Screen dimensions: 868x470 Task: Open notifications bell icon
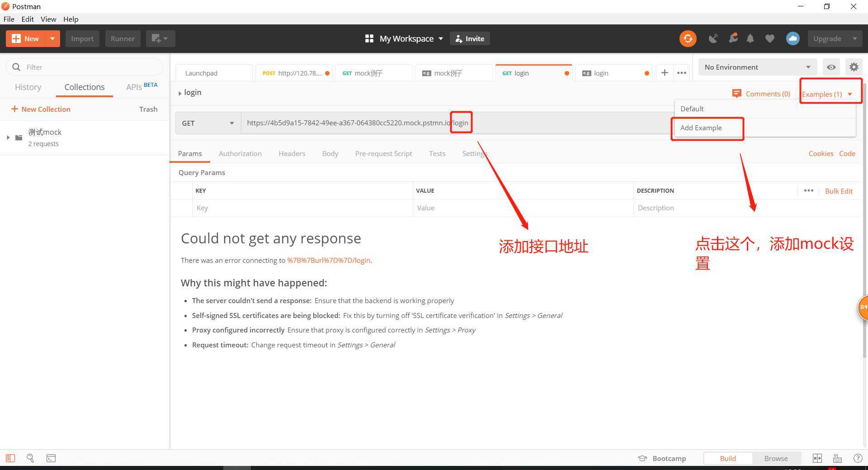click(750, 38)
